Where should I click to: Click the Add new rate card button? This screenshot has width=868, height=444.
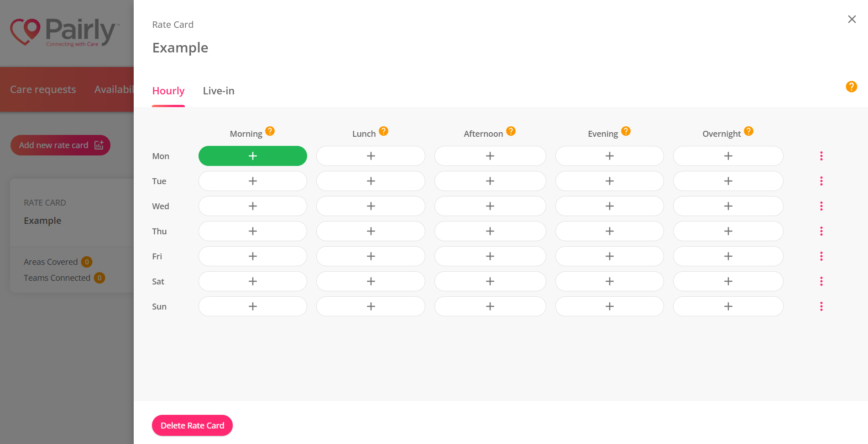pos(60,145)
